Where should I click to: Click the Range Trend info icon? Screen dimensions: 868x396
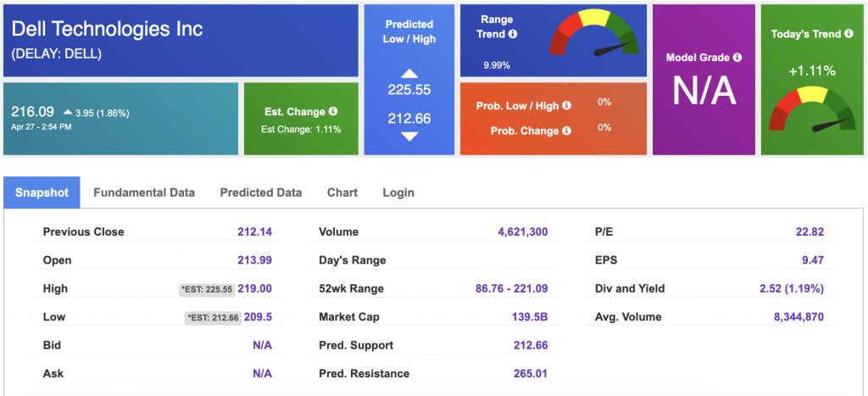[513, 34]
